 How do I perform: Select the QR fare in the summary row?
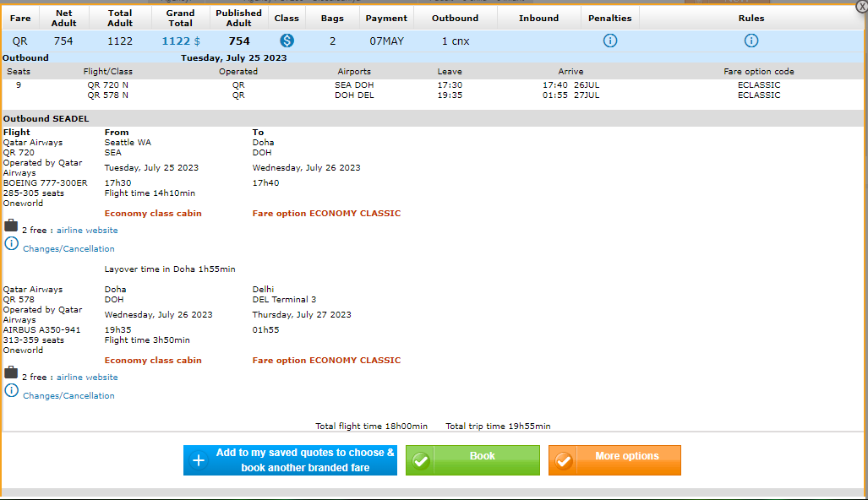[x=19, y=41]
